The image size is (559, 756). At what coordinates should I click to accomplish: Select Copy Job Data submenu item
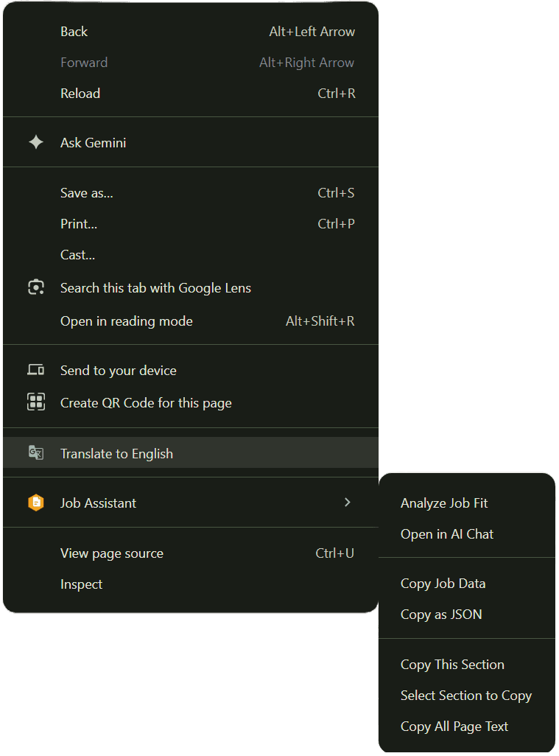tap(467, 584)
